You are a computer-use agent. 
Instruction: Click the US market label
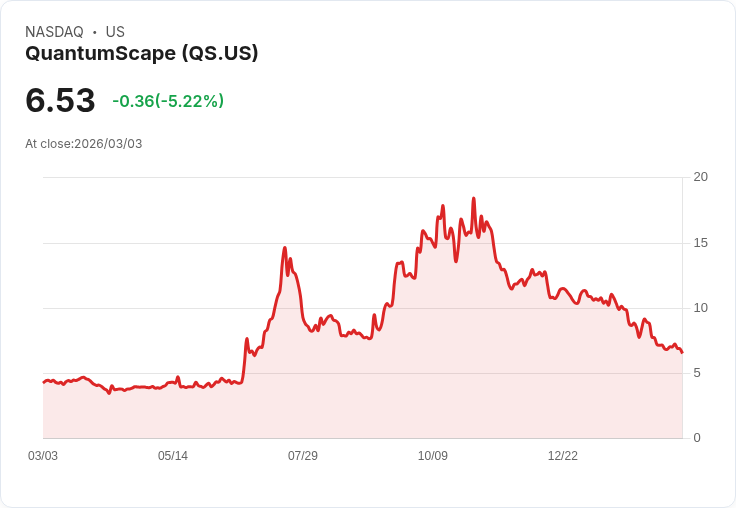tap(115, 32)
